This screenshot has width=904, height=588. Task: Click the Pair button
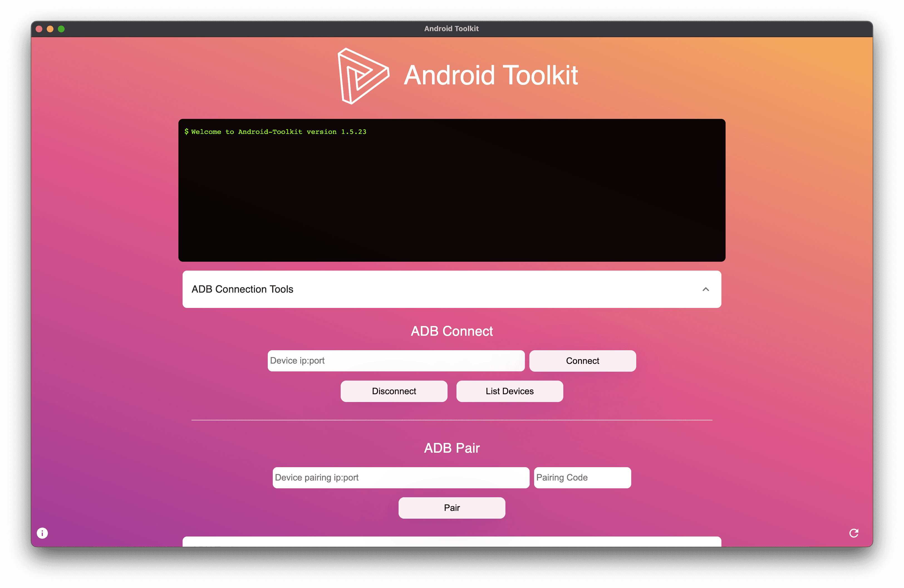coord(452,508)
